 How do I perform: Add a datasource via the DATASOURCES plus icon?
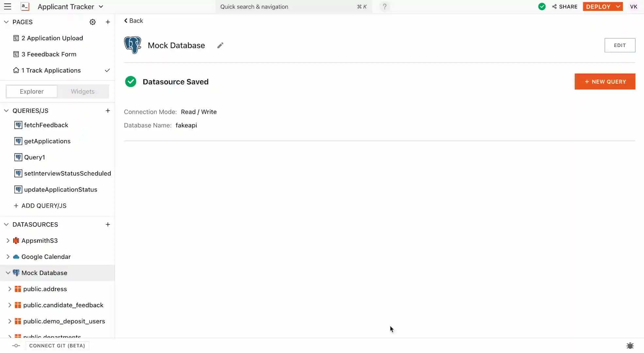tap(108, 224)
